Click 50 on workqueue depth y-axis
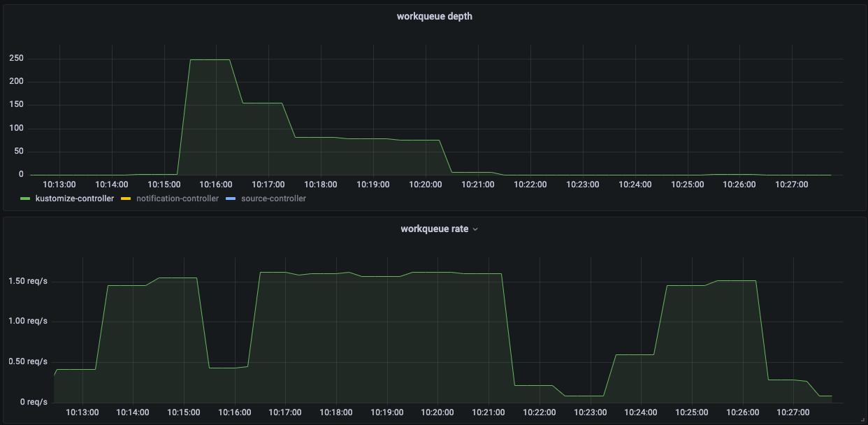The width and height of the screenshot is (868, 425). pyautogui.click(x=19, y=151)
